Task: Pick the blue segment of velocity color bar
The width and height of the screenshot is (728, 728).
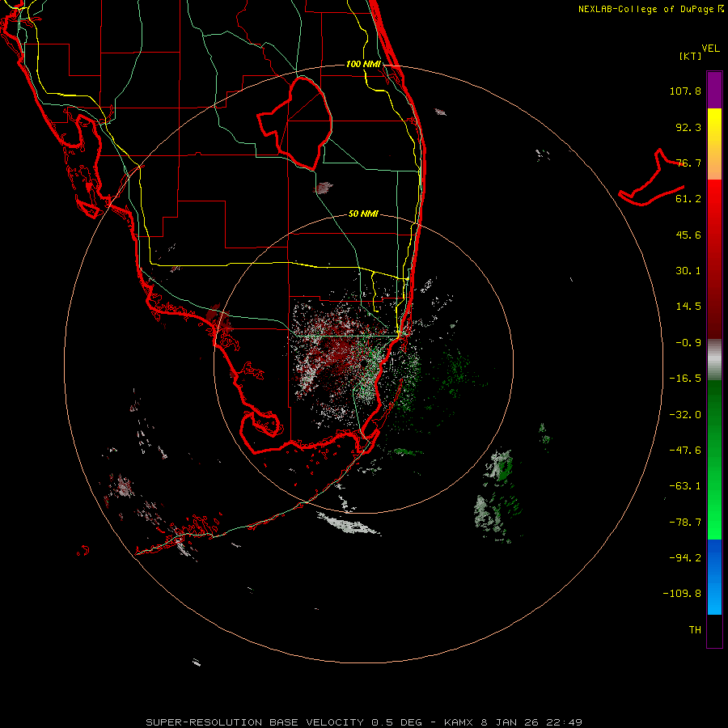Action: 714,577
